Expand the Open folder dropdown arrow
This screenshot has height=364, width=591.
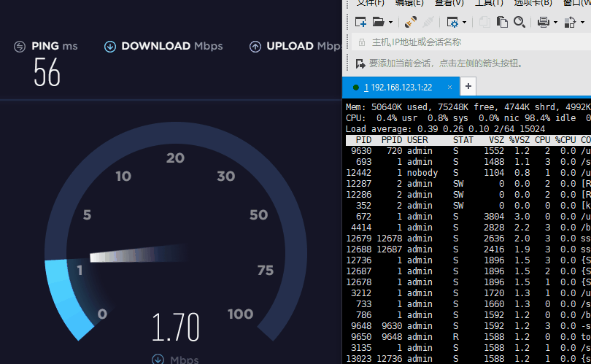pyautogui.click(x=390, y=23)
